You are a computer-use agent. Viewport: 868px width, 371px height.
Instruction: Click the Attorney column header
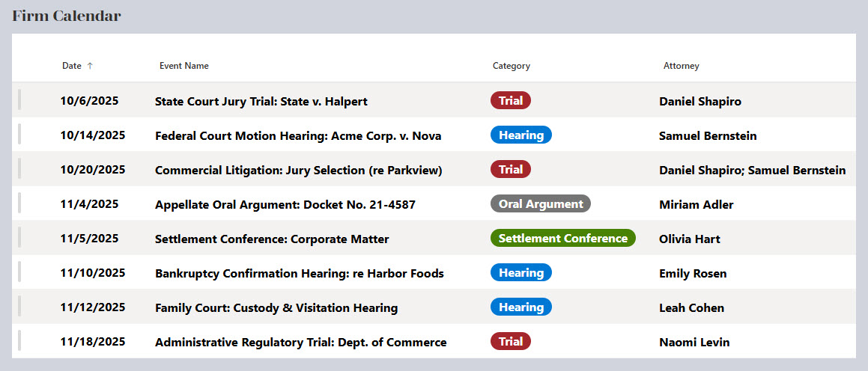pyautogui.click(x=682, y=66)
